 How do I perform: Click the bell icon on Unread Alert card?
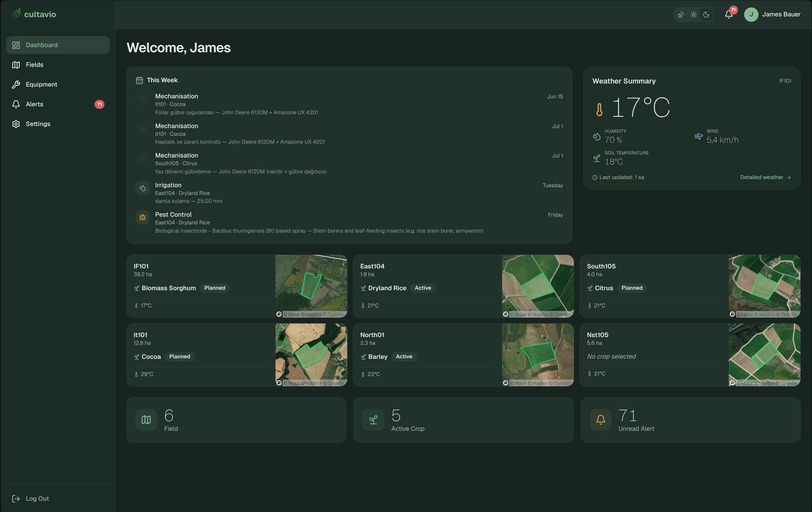click(x=600, y=420)
